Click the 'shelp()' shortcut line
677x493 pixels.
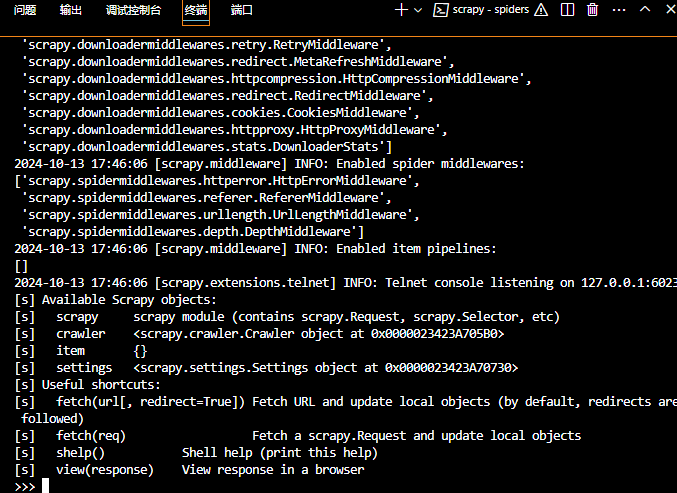click(196, 453)
